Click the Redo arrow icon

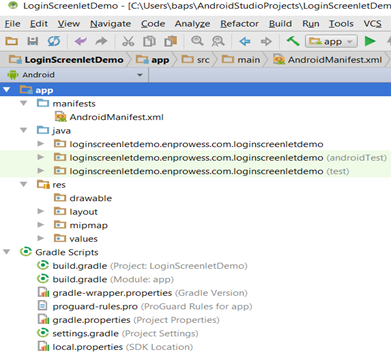click(101, 41)
